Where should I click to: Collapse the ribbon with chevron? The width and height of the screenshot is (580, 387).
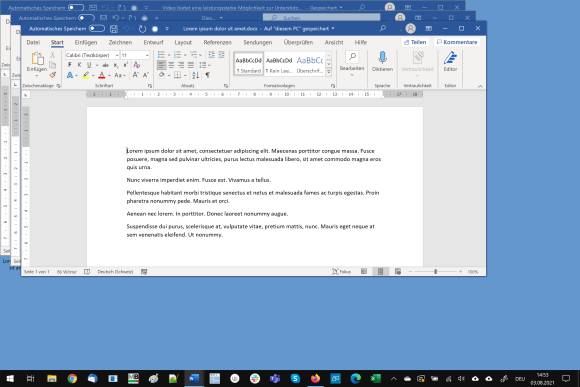(x=480, y=86)
